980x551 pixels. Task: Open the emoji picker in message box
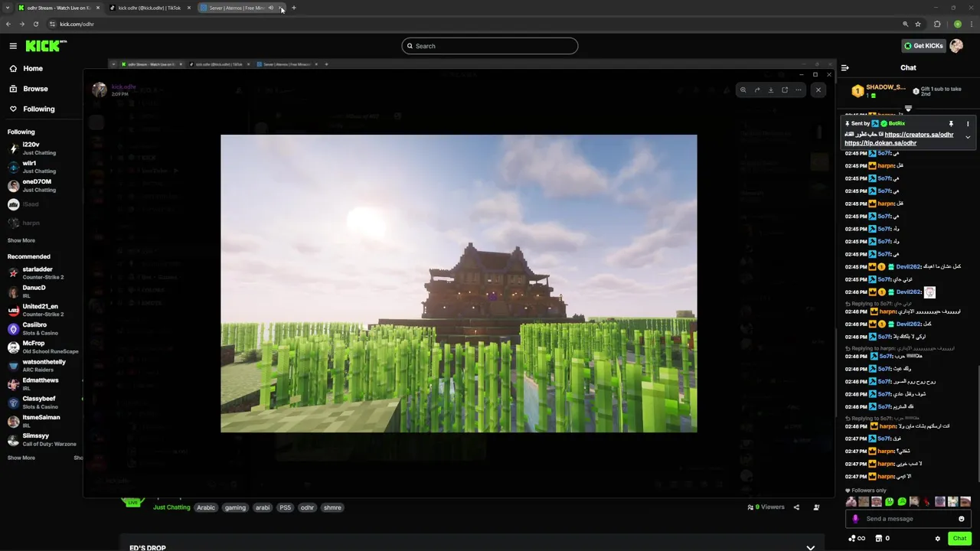[962, 519]
